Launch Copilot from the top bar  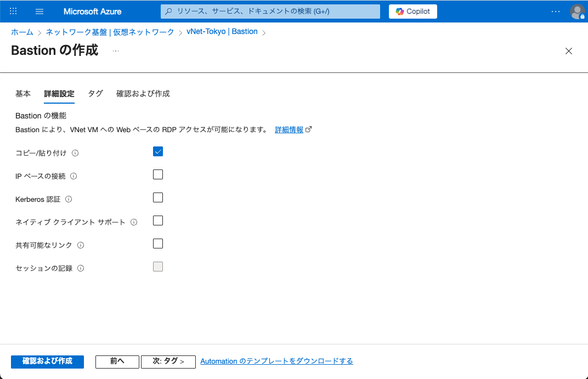[x=412, y=11]
